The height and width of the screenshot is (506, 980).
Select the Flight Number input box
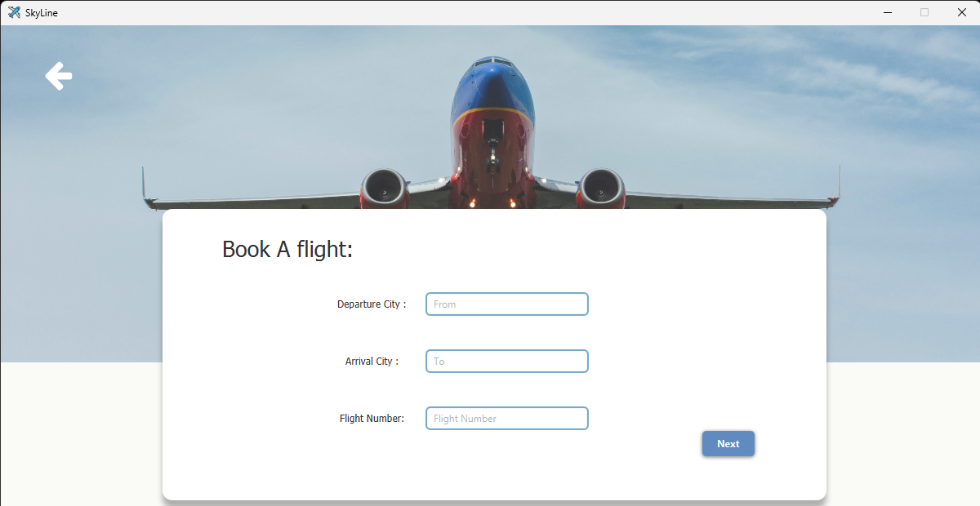coord(506,419)
